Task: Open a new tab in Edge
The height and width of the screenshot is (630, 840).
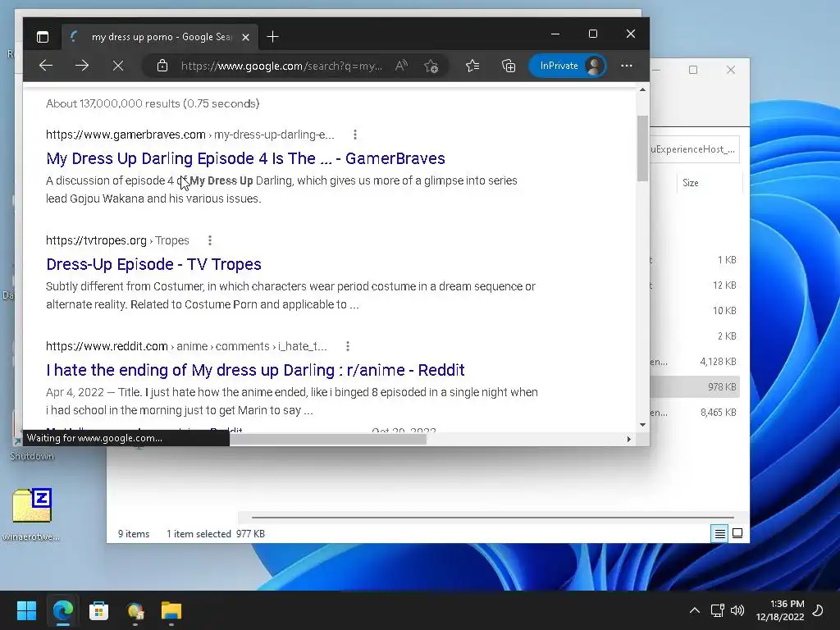Action: coord(272,37)
